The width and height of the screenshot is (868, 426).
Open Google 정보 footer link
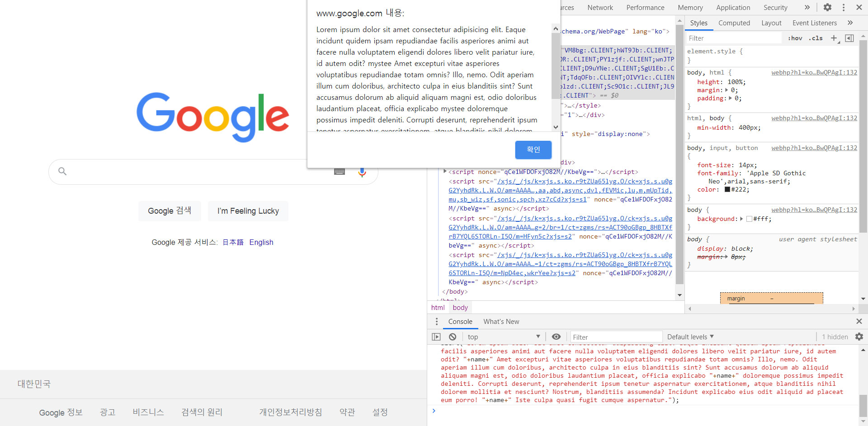pyautogui.click(x=61, y=412)
